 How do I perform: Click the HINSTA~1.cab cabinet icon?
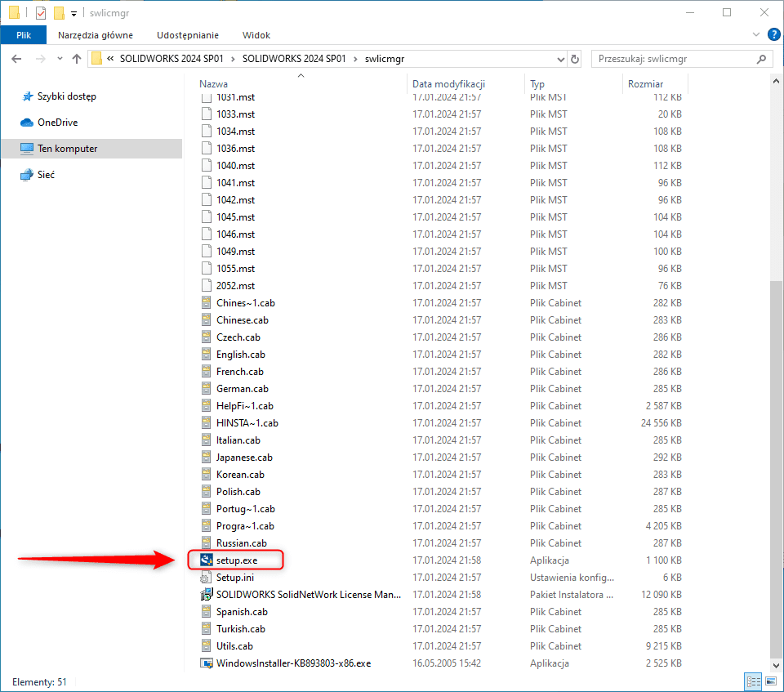[x=206, y=423]
